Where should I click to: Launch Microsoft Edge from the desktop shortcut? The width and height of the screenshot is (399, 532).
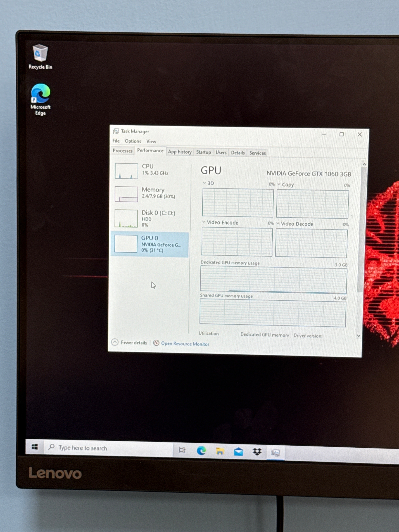[x=40, y=99]
